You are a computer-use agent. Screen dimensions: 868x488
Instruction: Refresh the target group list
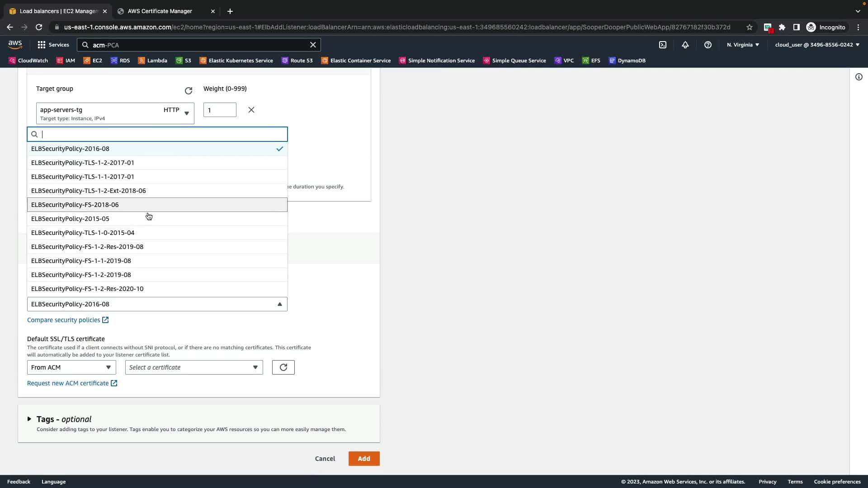(x=189, y=91)
